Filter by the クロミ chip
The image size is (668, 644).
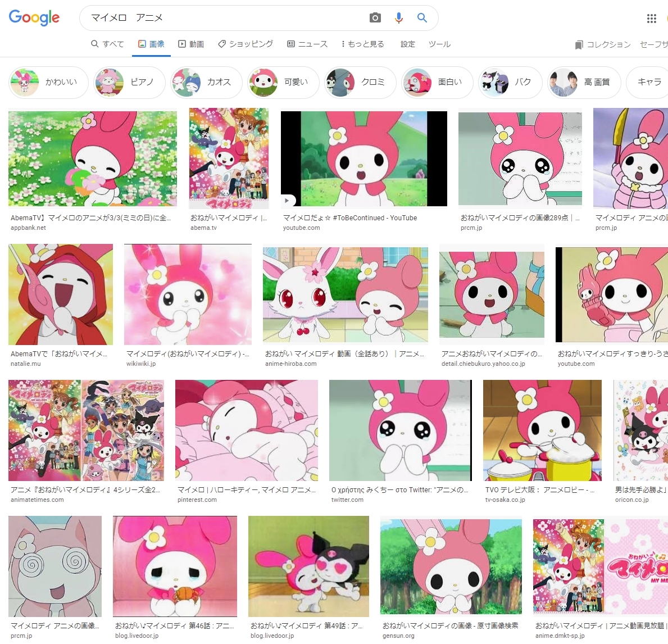[361, 82]
